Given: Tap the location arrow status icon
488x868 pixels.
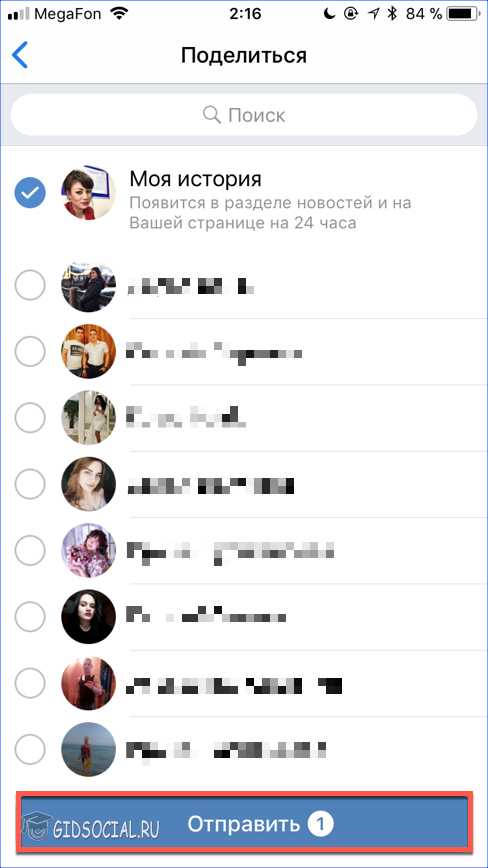Looking at the screenshot, I should (373, 14).
